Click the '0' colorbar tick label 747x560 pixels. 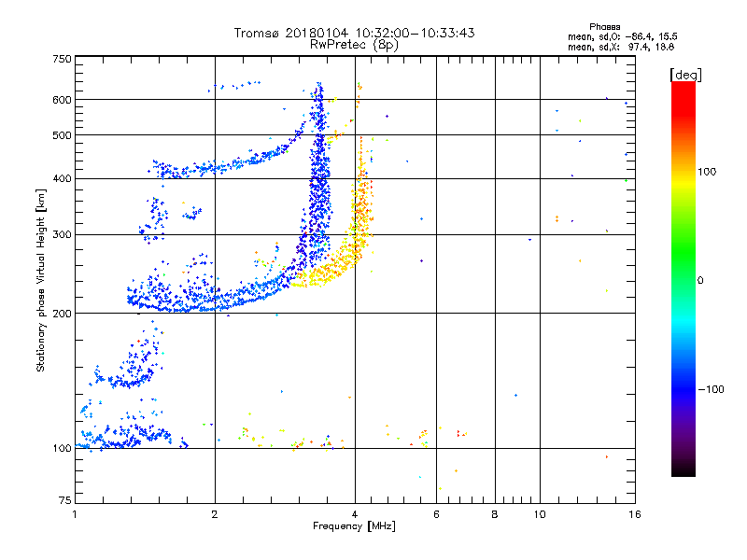(x=700, y=281)
